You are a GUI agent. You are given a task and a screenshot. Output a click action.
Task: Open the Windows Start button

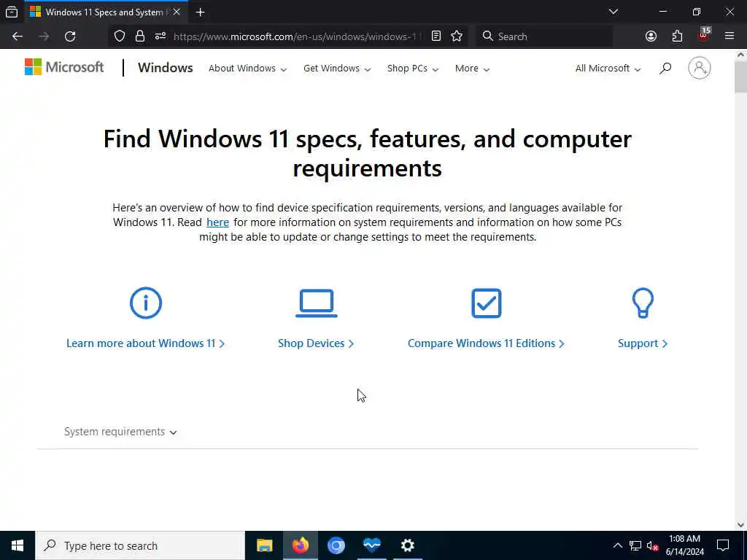[x=18, y=545]
